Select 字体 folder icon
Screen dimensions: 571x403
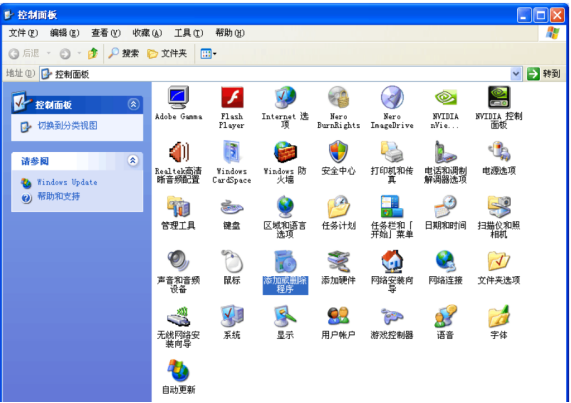[x=499, y=316]
